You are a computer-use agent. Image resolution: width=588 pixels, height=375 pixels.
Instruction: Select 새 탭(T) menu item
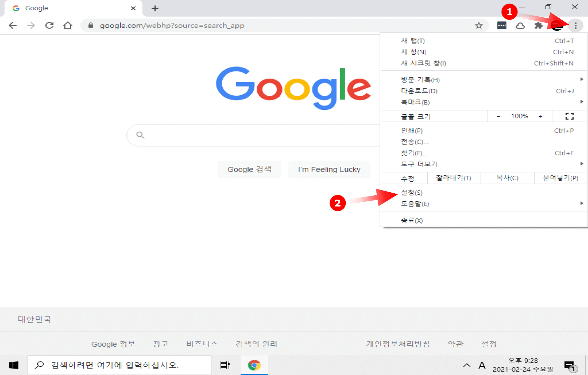click(x=484, y=41)
